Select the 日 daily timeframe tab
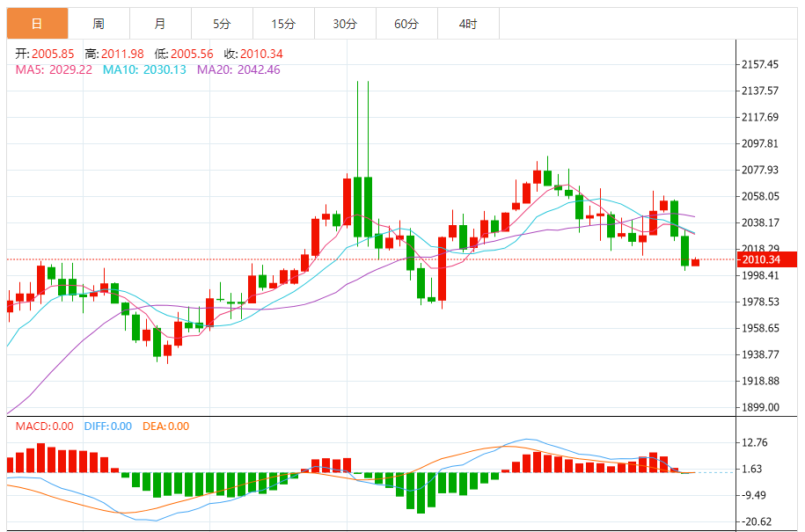This screenshot has height=532, width=805. pyautogui.click(x=37, y=24)
